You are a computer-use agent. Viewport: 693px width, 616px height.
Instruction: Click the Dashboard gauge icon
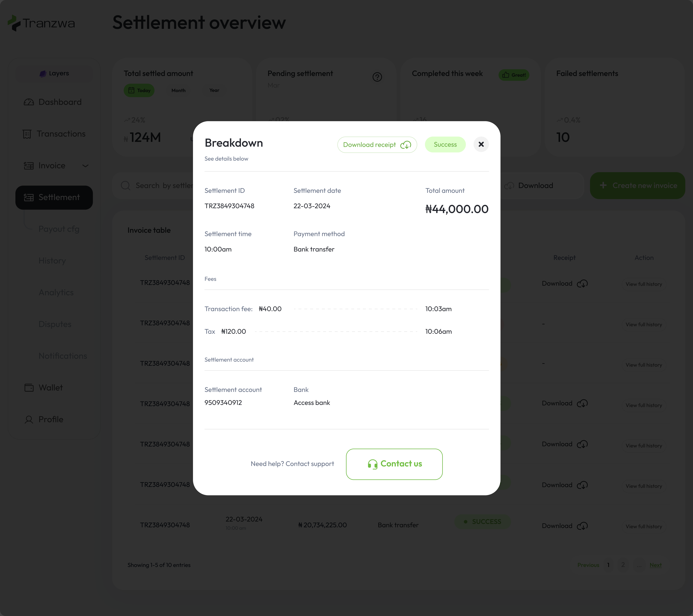[x=29, y=102]
